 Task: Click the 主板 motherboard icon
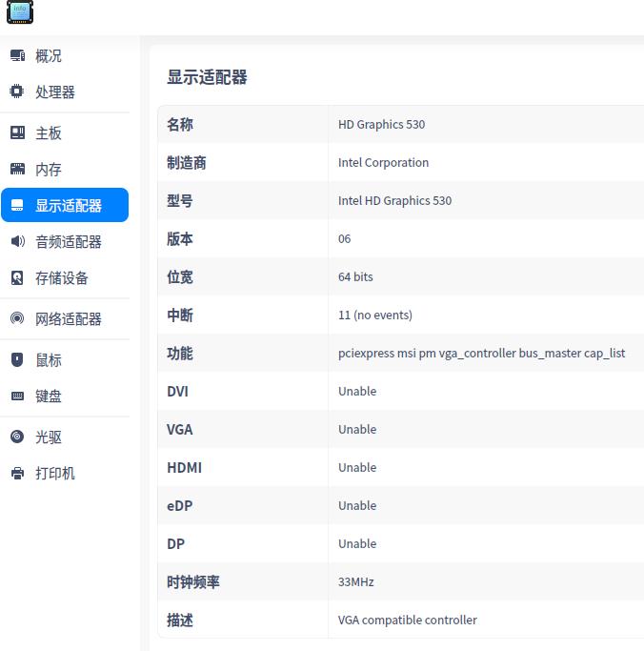17,132
